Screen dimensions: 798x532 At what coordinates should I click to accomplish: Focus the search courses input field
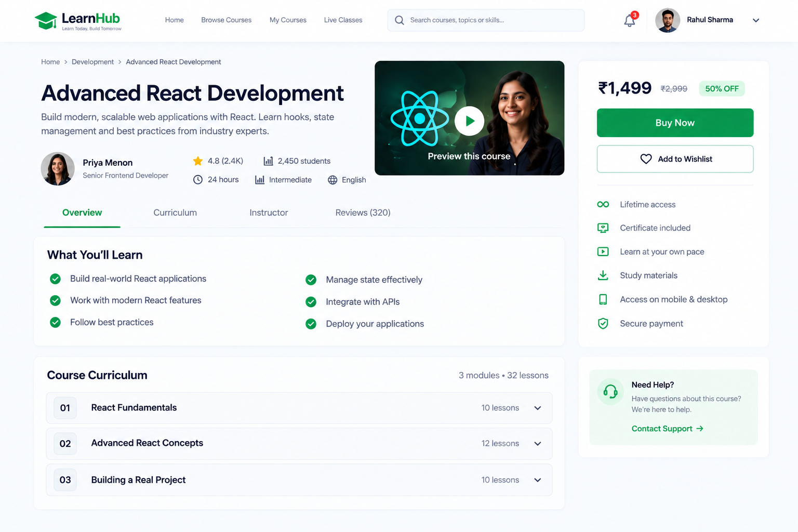coord(486,20)
